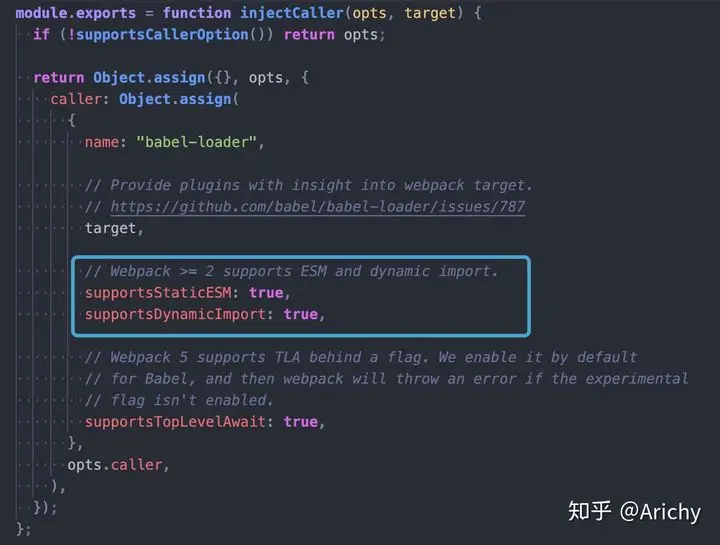
Task: Click the module.exports text
Action: (76, 13)
